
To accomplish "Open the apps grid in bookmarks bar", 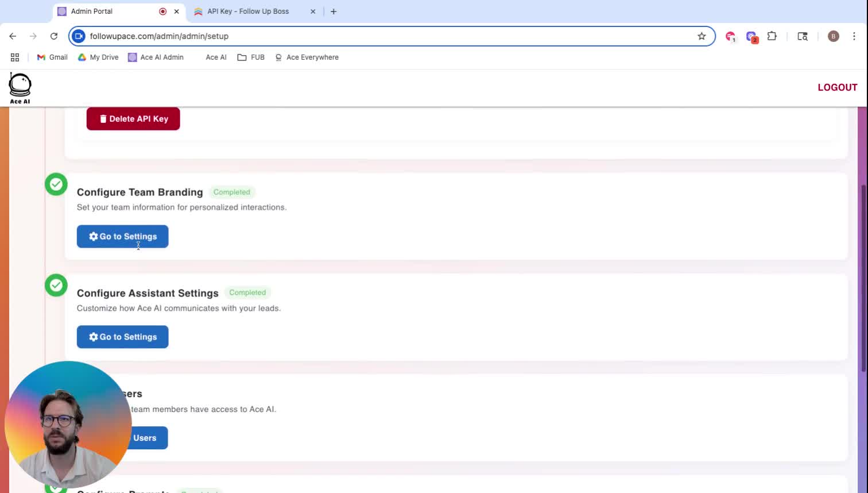I will coord(15,57).
